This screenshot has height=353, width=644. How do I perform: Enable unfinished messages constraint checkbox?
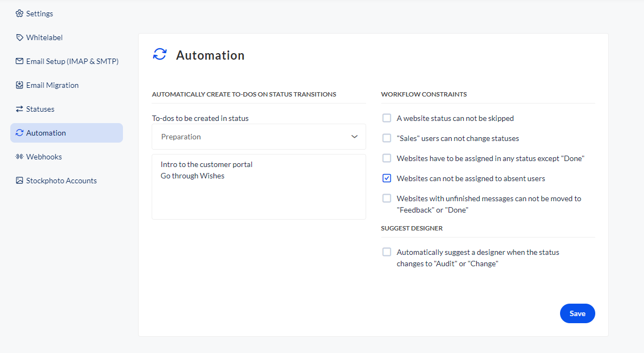click(387, 198)
